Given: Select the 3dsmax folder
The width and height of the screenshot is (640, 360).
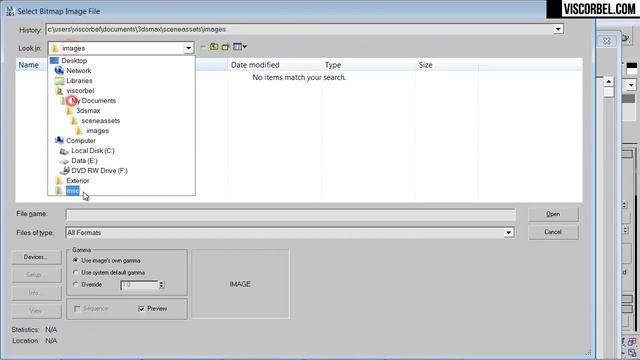Looking at the screenshot, I should [88, 111].
